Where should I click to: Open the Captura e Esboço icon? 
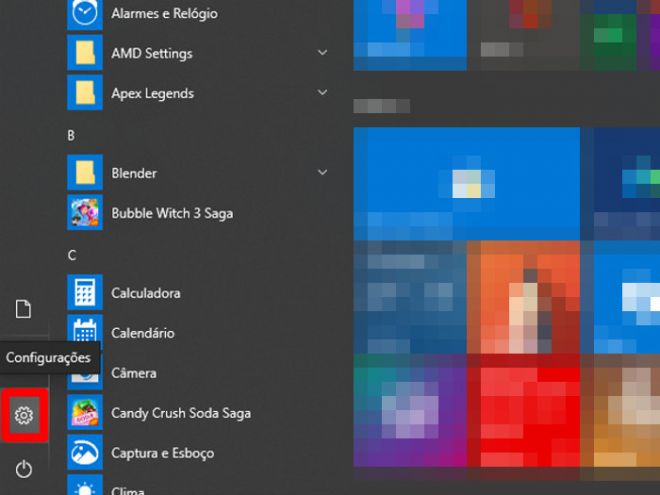tap(85, 452)
